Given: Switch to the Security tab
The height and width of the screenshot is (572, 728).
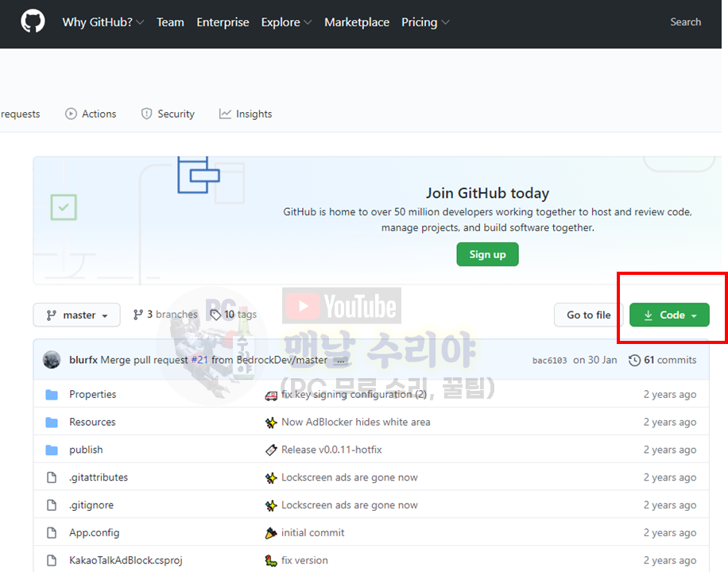Looking at the screenshot, I should (168, 114).
